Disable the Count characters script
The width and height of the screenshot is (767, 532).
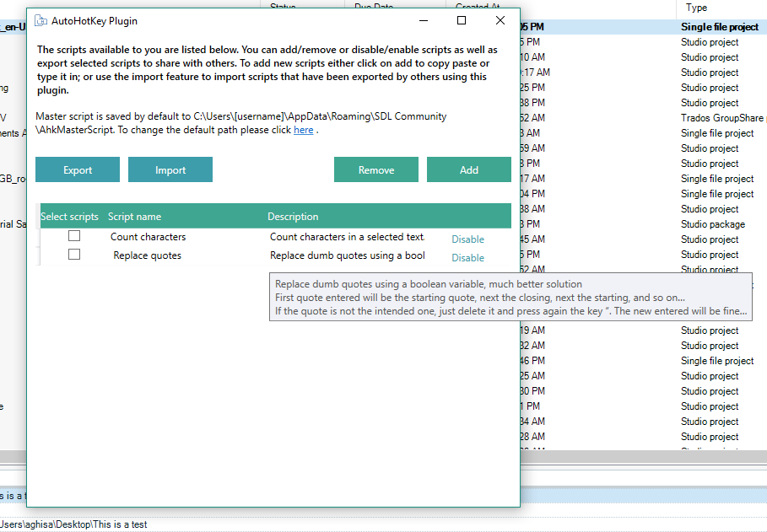click(x=467, y=239)
